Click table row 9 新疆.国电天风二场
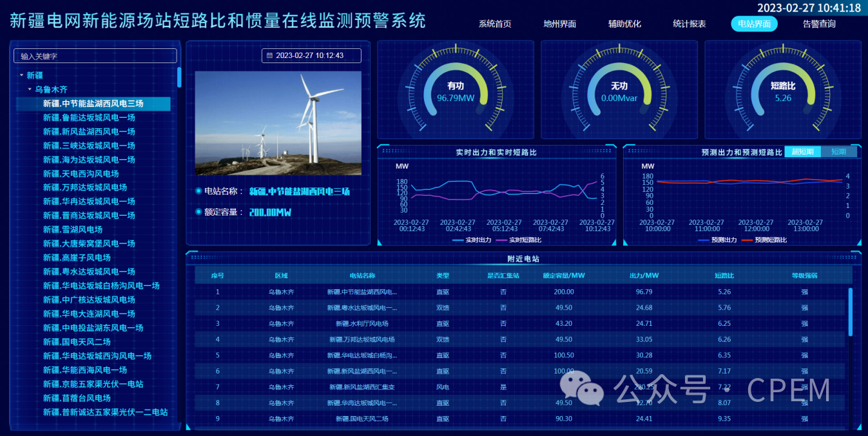Screen dimensions: 868x436 [521, 419]
